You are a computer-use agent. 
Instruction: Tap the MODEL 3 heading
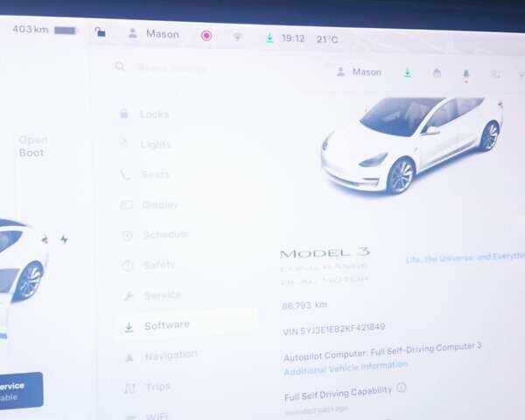[x=325, y=253]
